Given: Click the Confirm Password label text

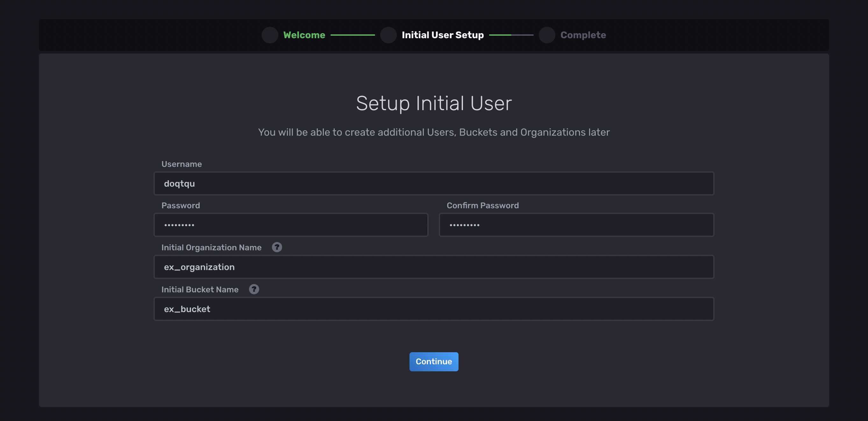Looking at the screenshot, I should [482, 206].
